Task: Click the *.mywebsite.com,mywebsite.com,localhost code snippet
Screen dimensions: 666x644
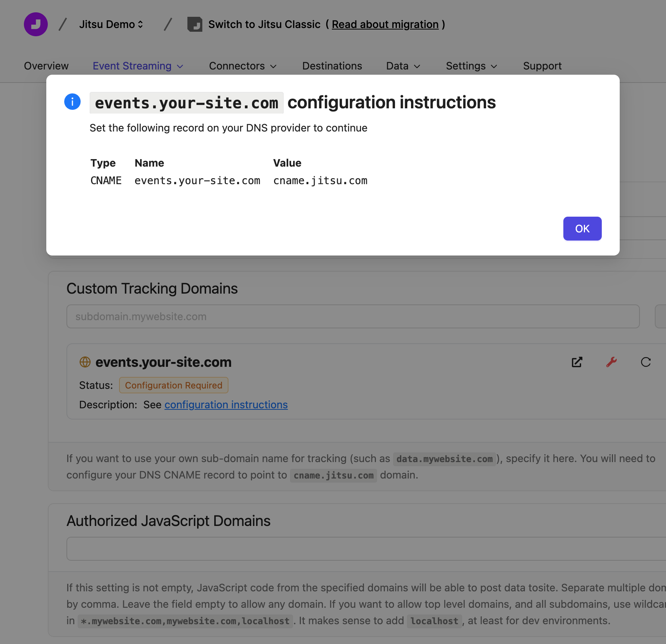Action: [185, 621]
